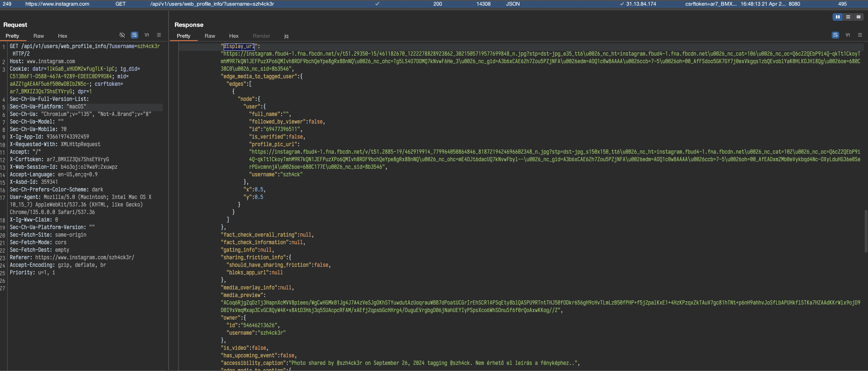Click the web_profile_info URL cell in history row
Viewport: 868px width, 371px height.
212,4
